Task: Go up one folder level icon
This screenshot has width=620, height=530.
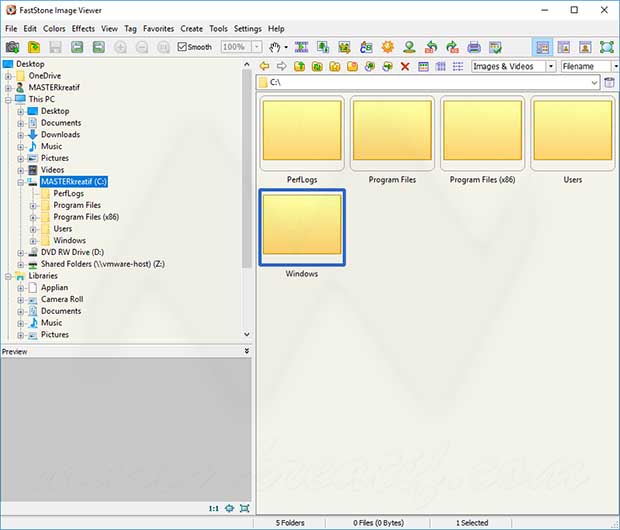Action: click(300, 66)
